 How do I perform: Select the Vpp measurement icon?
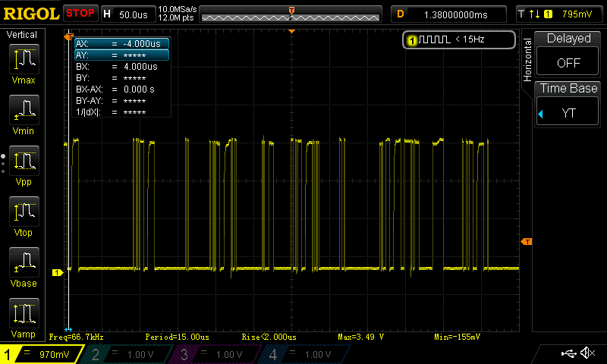point(24,161)
